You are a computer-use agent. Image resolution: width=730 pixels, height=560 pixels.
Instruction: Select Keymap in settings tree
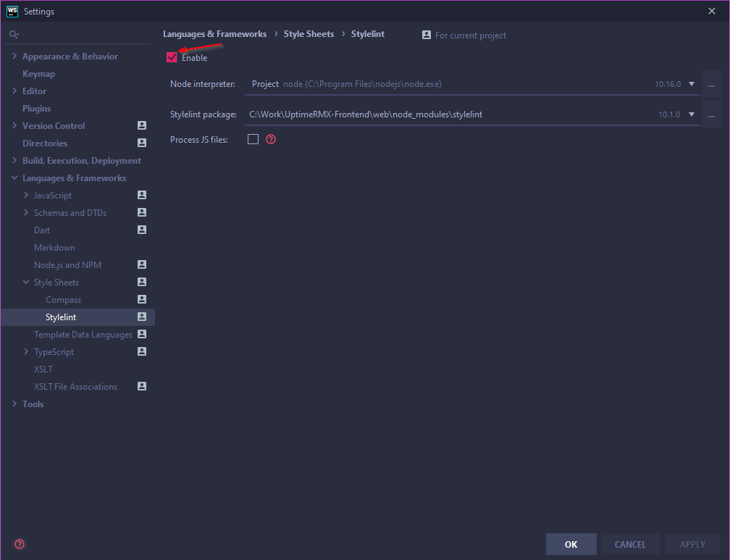(38, 74)
